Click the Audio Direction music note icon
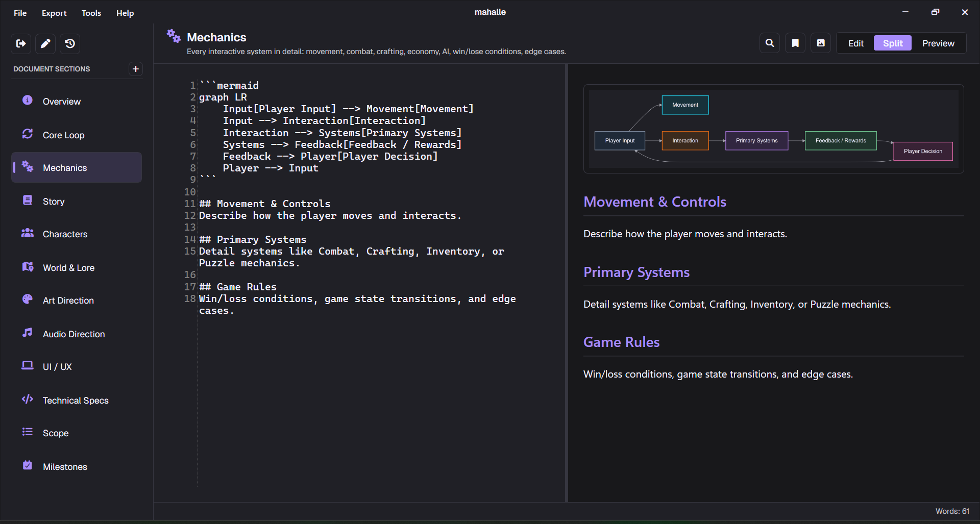This screenshot has height=524, width=980. click(28, 333)
